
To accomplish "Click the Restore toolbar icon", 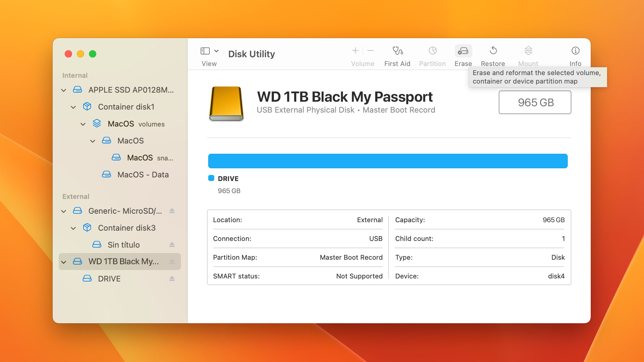I will 493,51.
